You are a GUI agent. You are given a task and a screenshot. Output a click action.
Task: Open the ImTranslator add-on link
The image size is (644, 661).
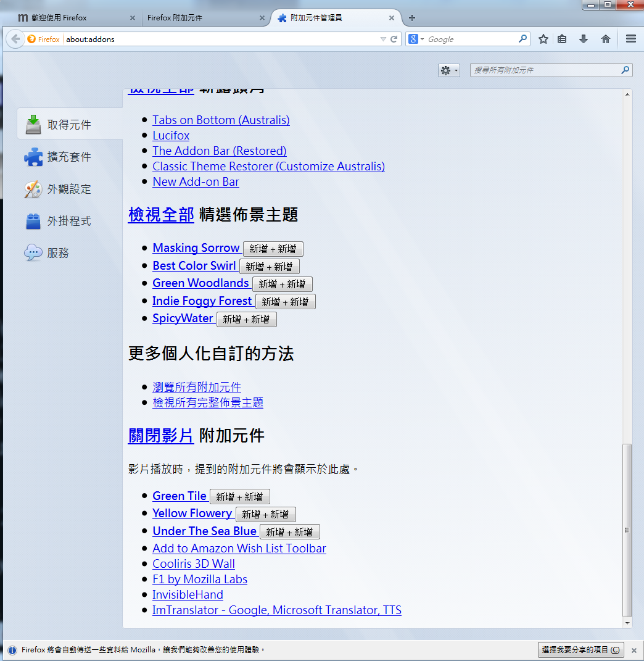(x=277, y=610)
